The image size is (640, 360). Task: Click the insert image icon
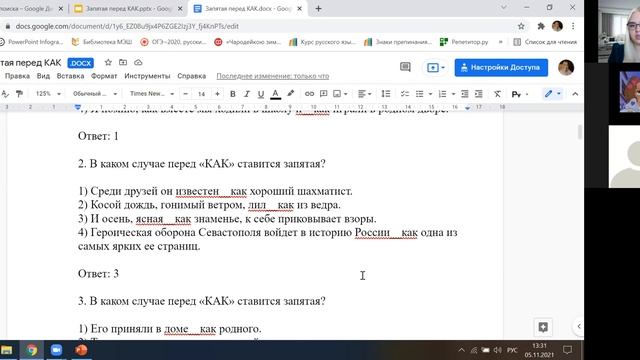[x=337, y=94]
